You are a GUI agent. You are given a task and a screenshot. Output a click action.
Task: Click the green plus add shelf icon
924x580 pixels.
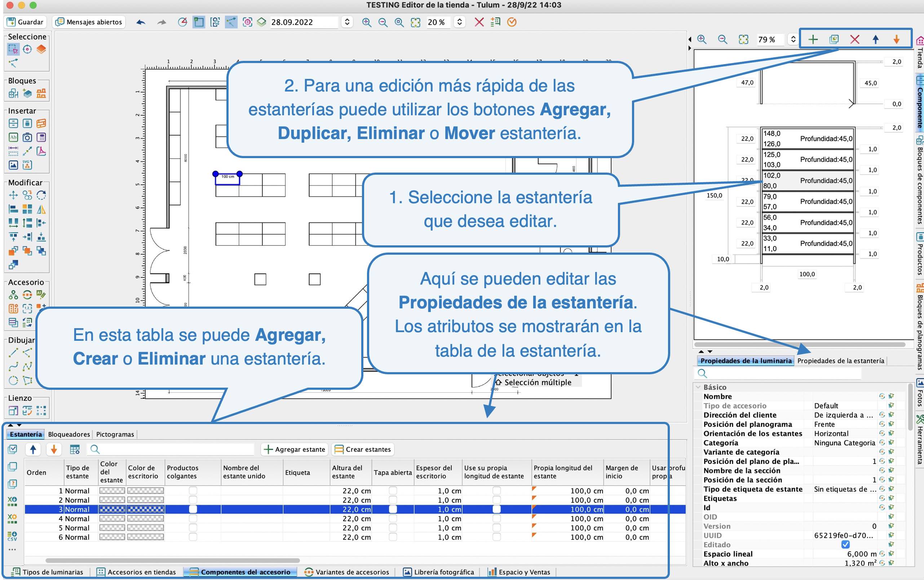pyautogui.click(x=813, y=39)
